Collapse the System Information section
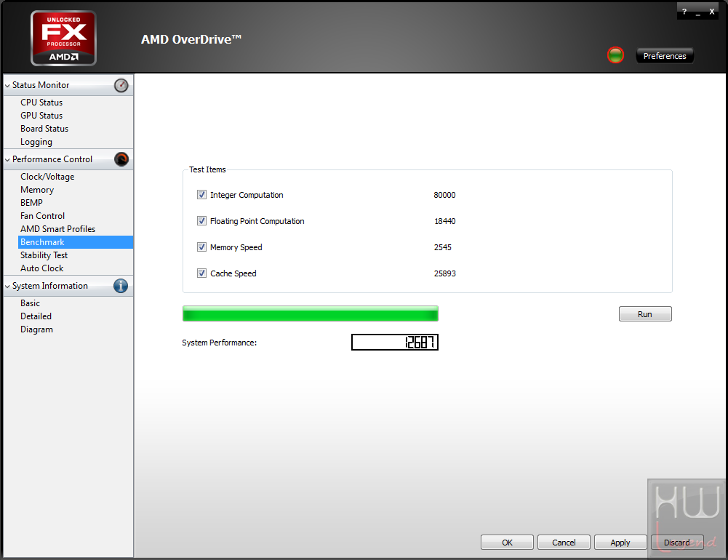This screenshot has width=728, height=560. (x=7, y=287)
